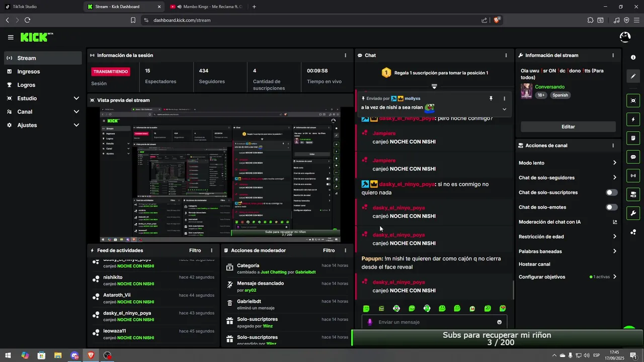Click Regala 1 suscripción banner

(x=434, y=73)
